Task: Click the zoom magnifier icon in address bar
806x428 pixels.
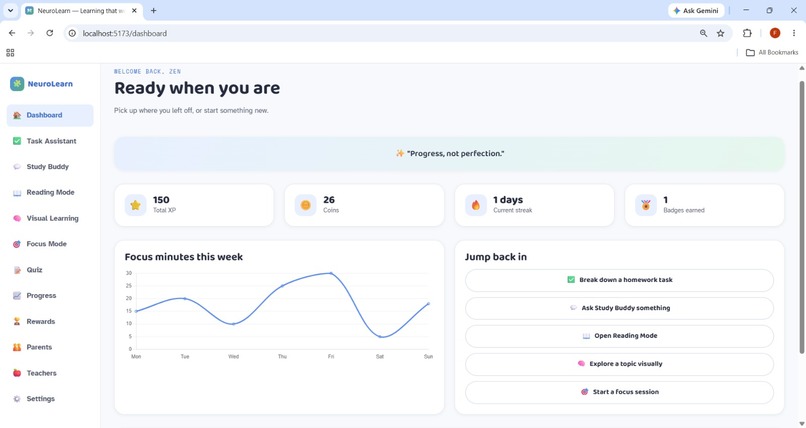Action: (703, 33)
